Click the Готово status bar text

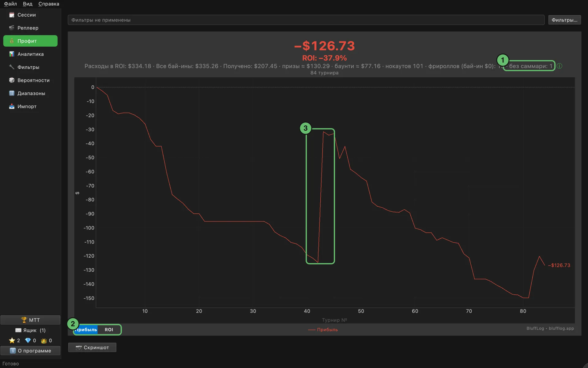[11, 364]
